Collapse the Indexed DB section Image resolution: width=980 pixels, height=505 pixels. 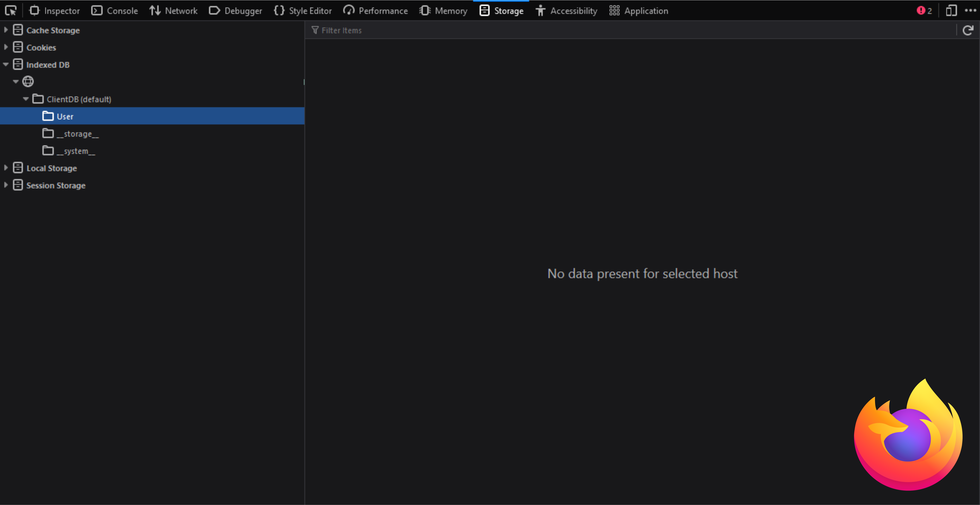tap(6, 64)
